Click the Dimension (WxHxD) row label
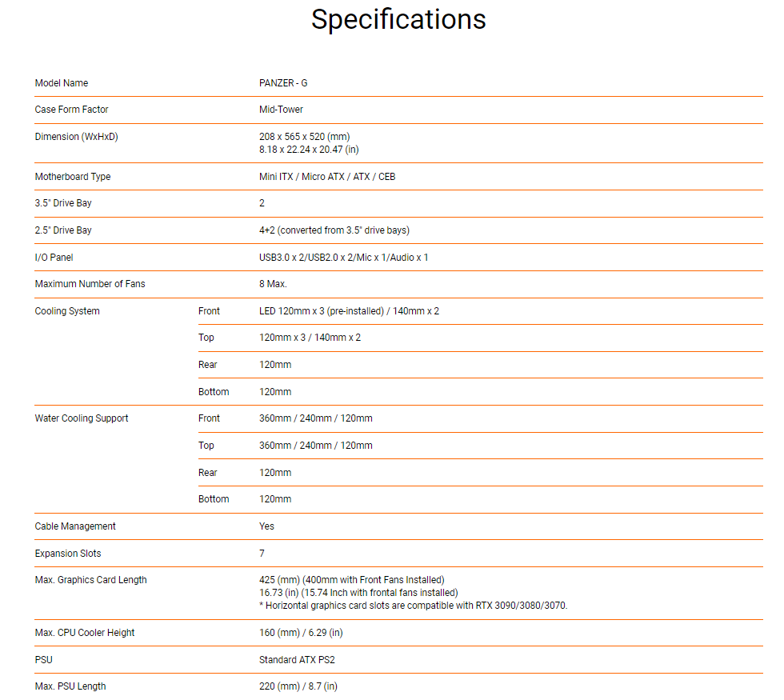The width and height of the screenshot is (784, 700). (x=76, y=137)
